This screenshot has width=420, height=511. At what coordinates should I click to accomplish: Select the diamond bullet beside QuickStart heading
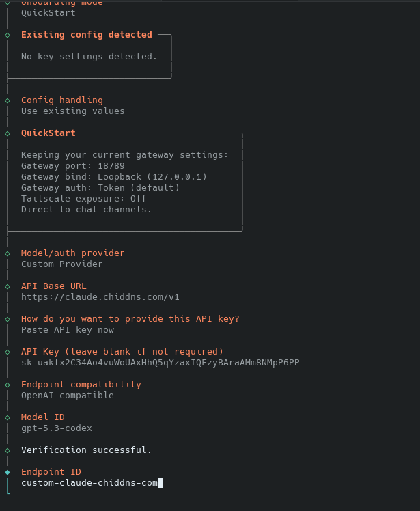8,133
